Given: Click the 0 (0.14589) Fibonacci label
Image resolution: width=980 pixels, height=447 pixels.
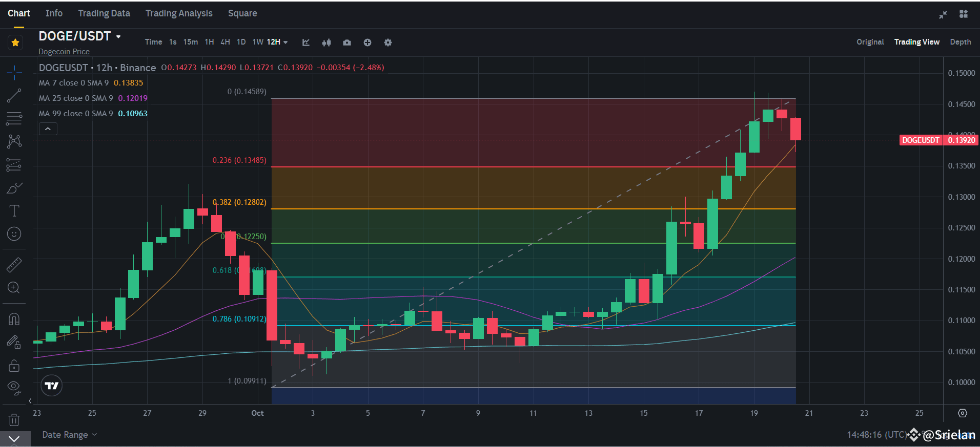Looking at the screenshot, I should click(247, 92).
